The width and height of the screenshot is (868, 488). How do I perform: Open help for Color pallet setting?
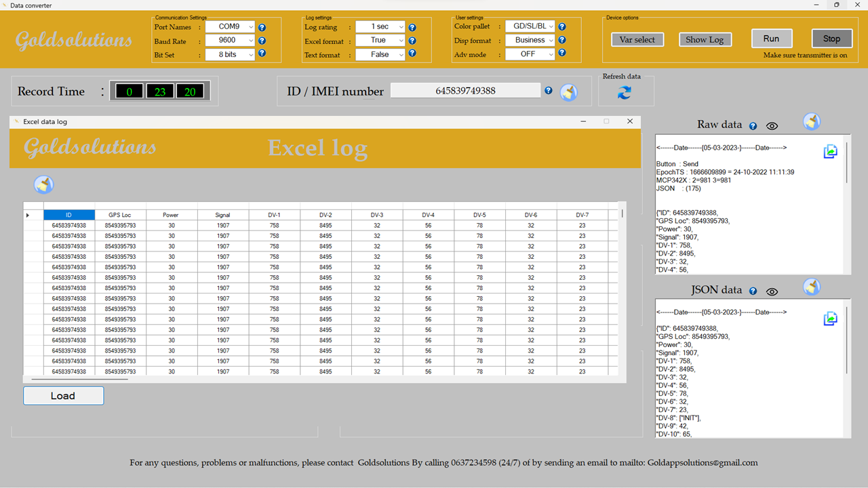tap(562, 27)
